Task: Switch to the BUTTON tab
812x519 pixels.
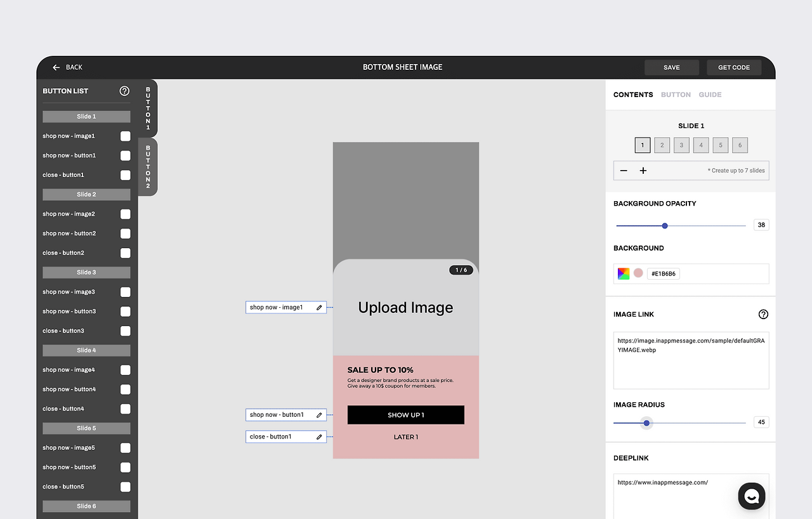Action: [676, 95]
